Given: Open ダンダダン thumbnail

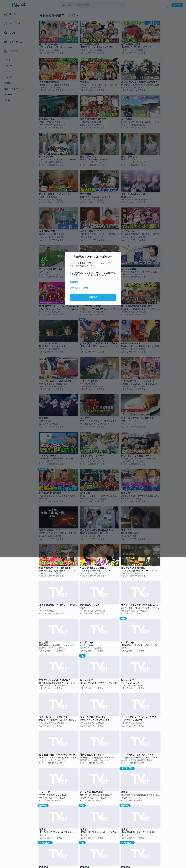Looking at the screenshot, I should [100, 405].
